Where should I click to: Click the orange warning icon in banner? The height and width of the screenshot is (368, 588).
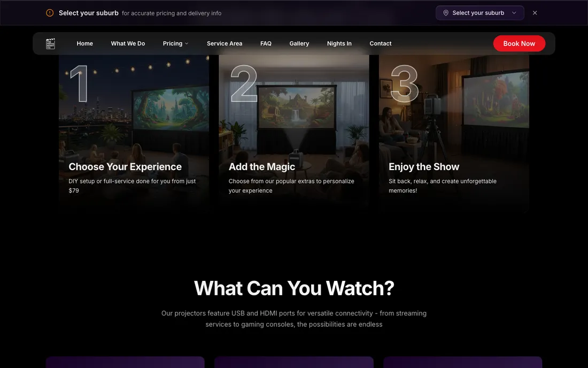tap(50, 13)
